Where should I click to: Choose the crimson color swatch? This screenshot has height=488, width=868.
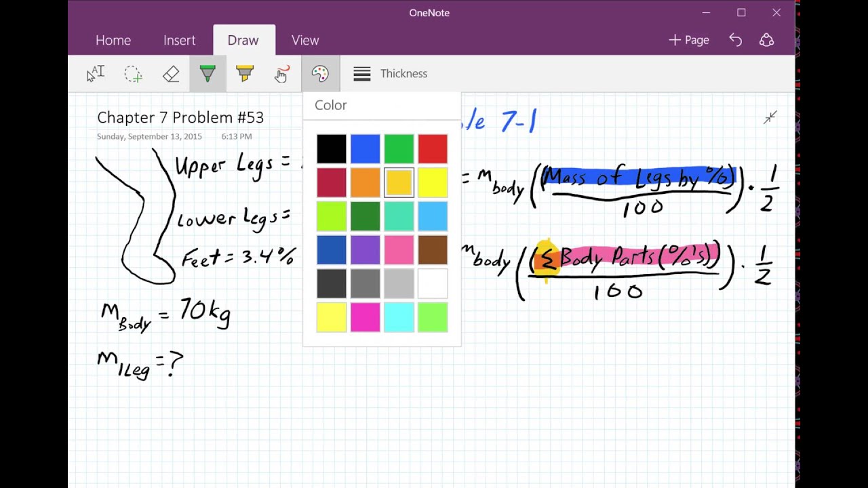pos(332,183)
